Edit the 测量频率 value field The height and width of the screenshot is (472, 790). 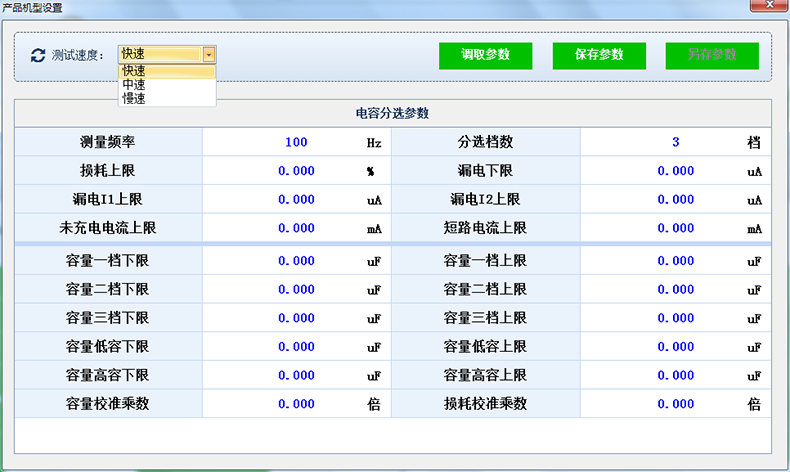[x=296, y=142]
